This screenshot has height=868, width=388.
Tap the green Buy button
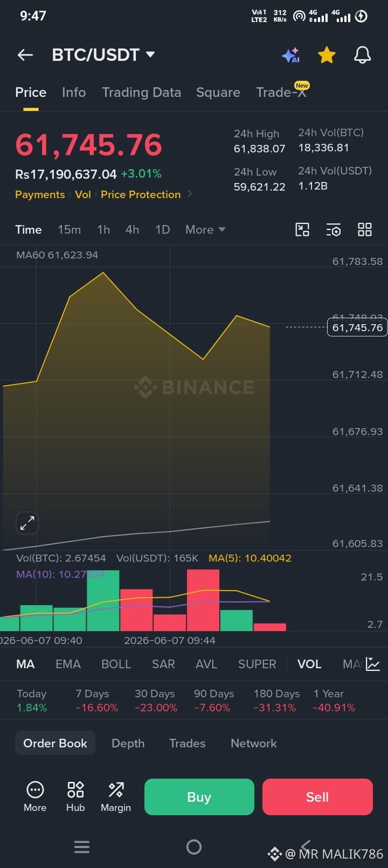click(199, 797)
